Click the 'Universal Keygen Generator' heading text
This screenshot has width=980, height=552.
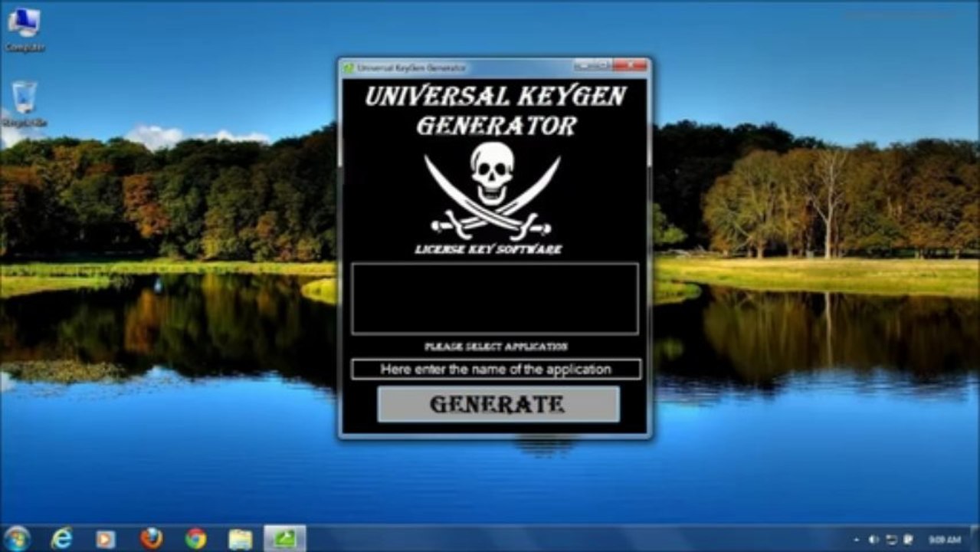(x=496, y=110)
